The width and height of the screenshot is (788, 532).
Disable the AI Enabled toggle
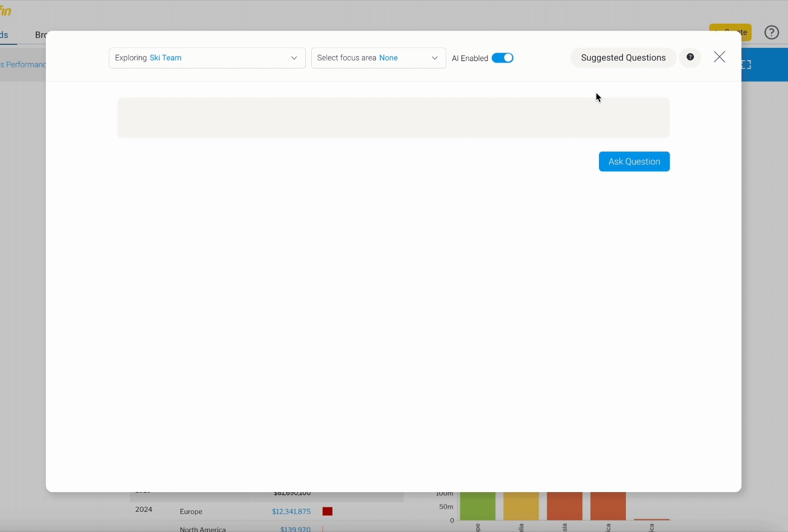(503, 58)
